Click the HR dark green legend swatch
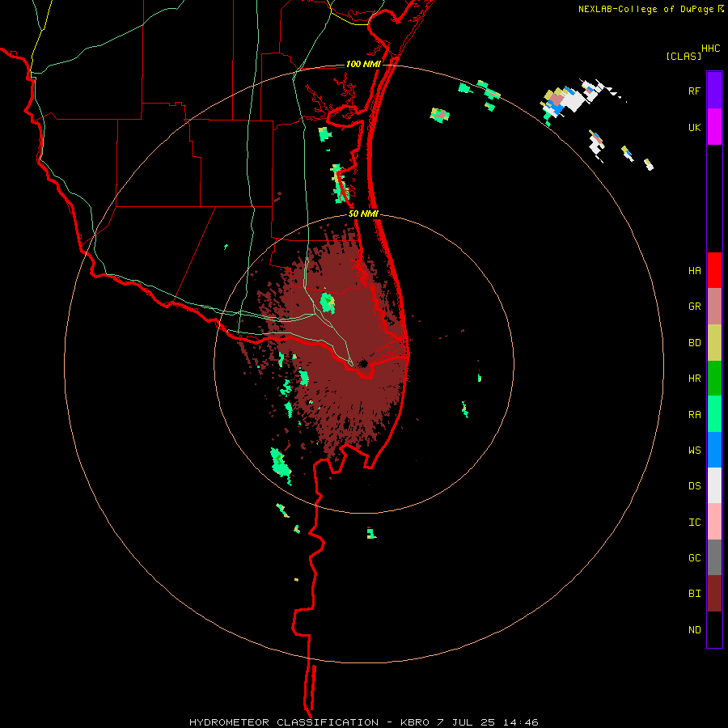This screenshot has height=728, width=728. coord(714,379)
